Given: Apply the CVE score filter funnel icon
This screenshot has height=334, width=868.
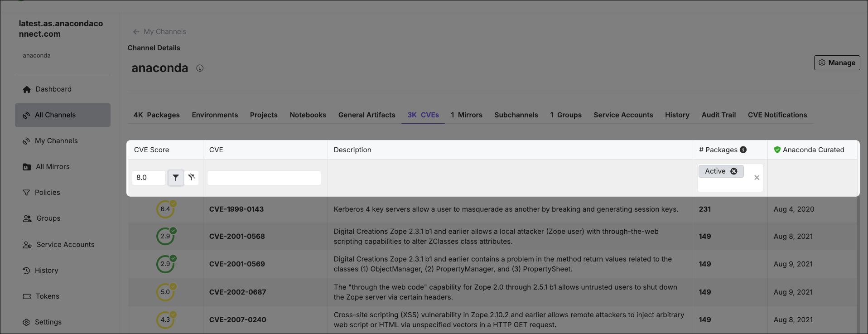Looking at the screenshot, I should (176, 178).
